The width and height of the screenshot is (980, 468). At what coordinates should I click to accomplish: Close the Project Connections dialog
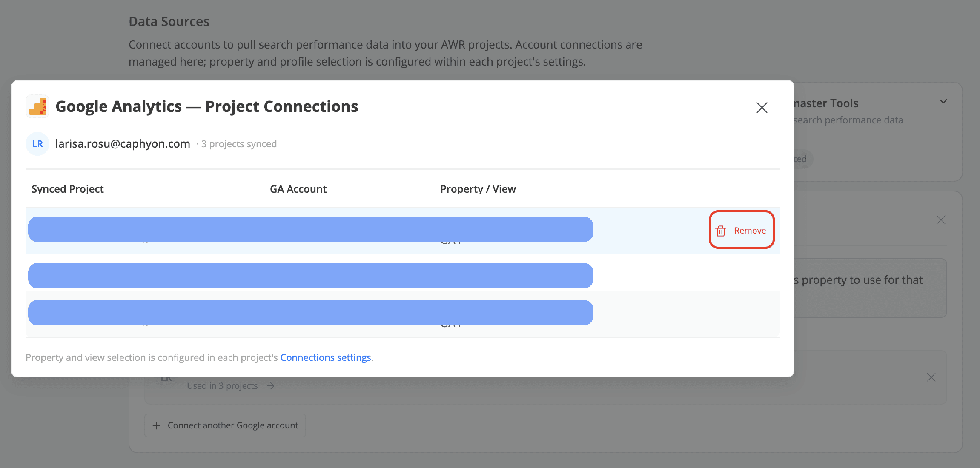[762, 108]
